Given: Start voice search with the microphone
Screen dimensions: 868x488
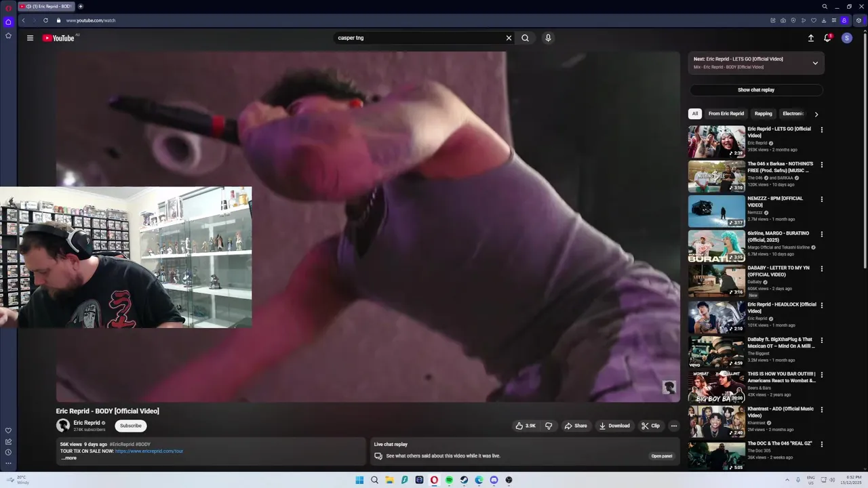Looking at the screenshot, I should 548,38.
